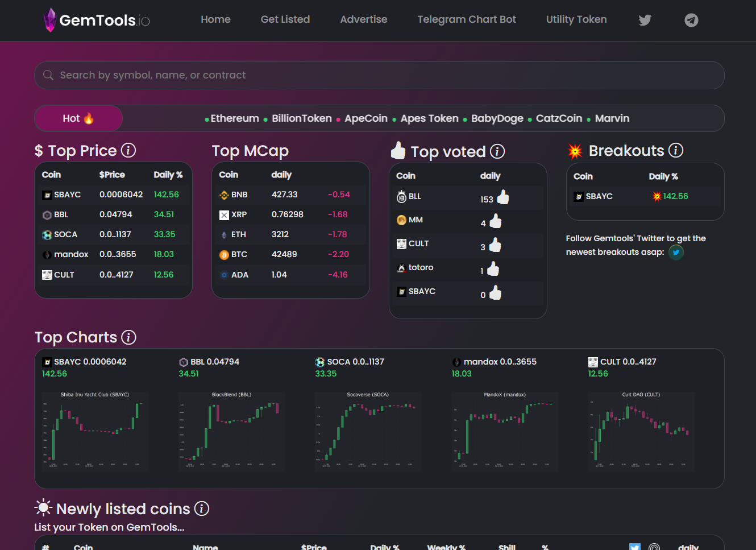Image resolution: width=756 pixels, height=550 pixels.
Task: Click the Twitter follow icon under Breakouts
Action: (x=676, y=252)
